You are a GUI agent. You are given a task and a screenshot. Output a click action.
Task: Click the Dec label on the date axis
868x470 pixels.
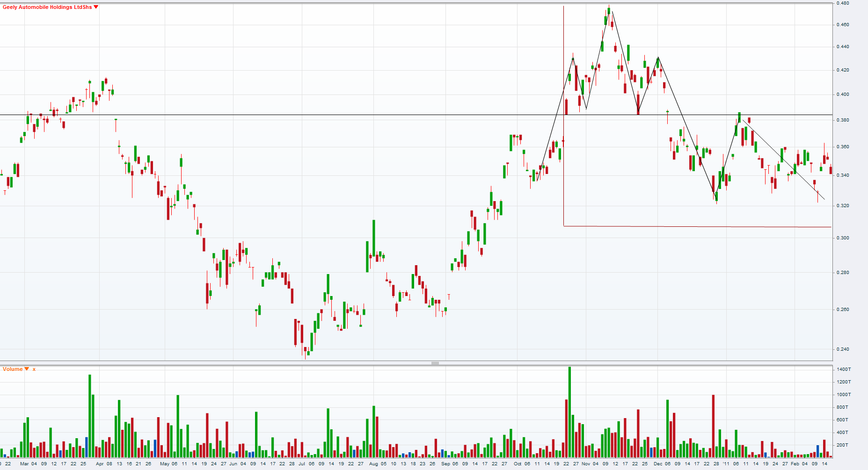click(658, 464)
